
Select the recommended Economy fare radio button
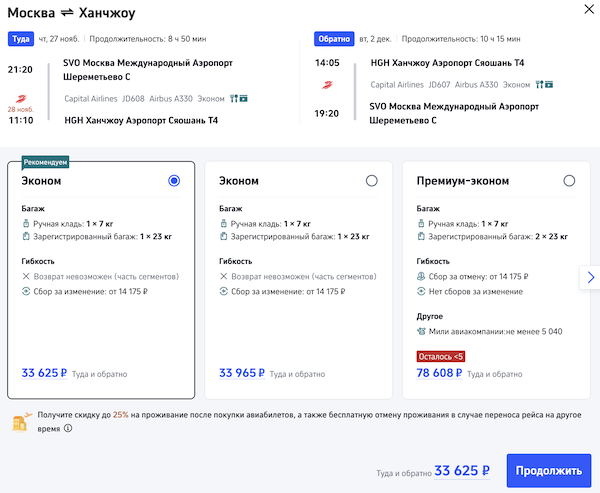pos(174,181)
